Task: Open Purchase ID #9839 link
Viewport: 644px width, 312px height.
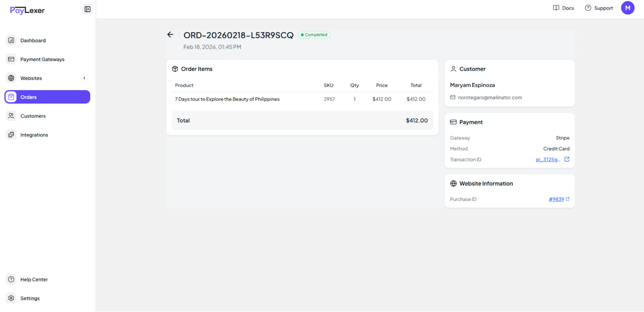Action: click(556, 199)
